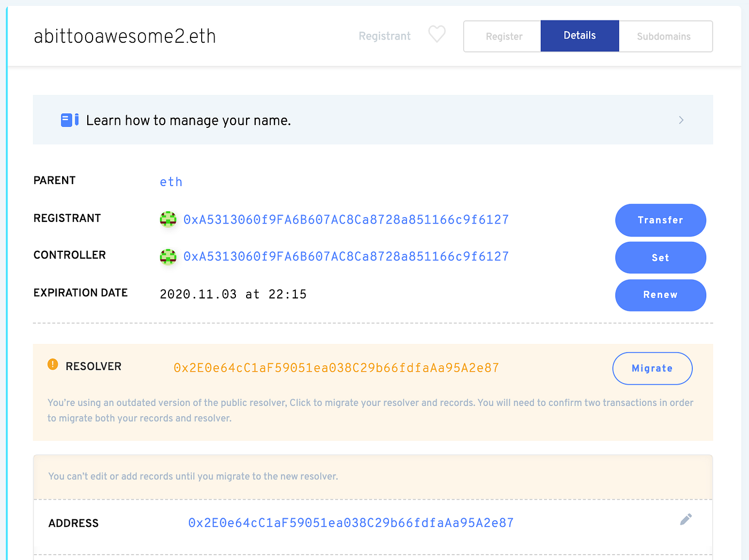Switch to the Register tab
Viewport: 749px width, 560px height.
coord(503,36)
